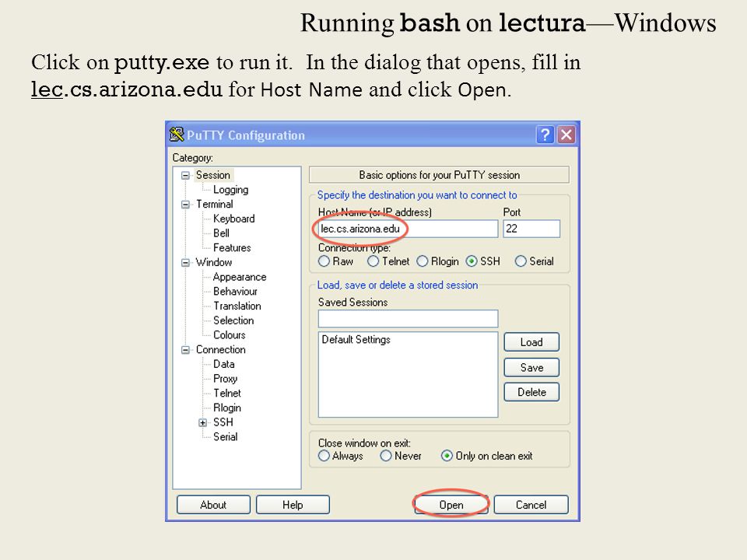Image resolution: width=747 pixels, height=560 pixels.
Task: Select Default Settings in sessions list
Action: tap(356, 340)
